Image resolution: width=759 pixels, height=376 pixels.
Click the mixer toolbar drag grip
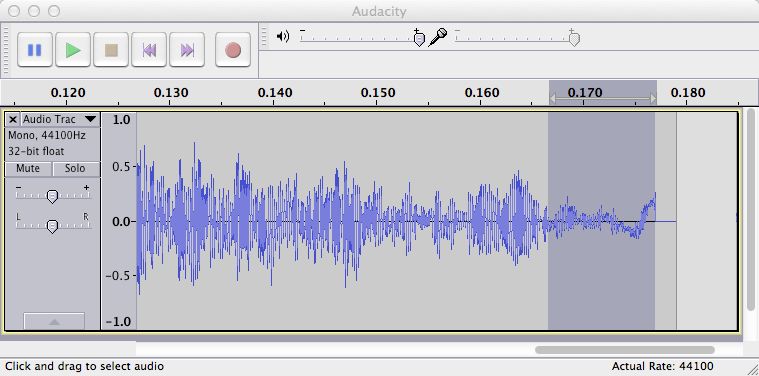tap(264, 36)
